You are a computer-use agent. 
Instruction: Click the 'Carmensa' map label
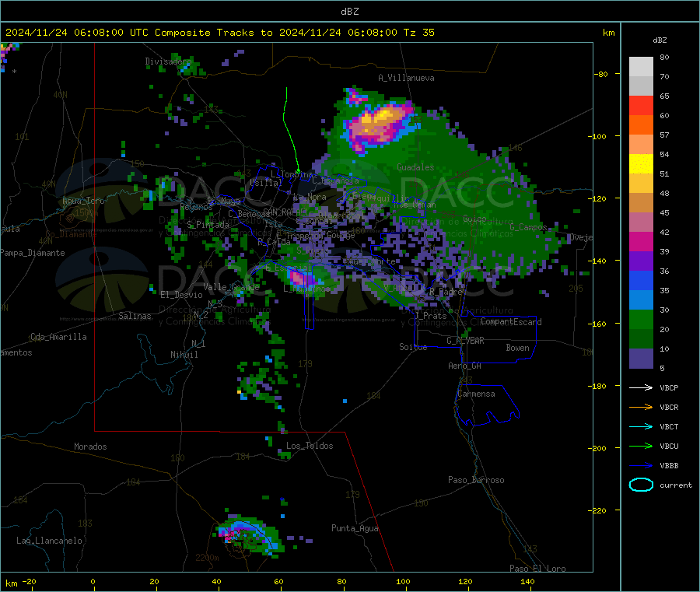tap(476, 394)
